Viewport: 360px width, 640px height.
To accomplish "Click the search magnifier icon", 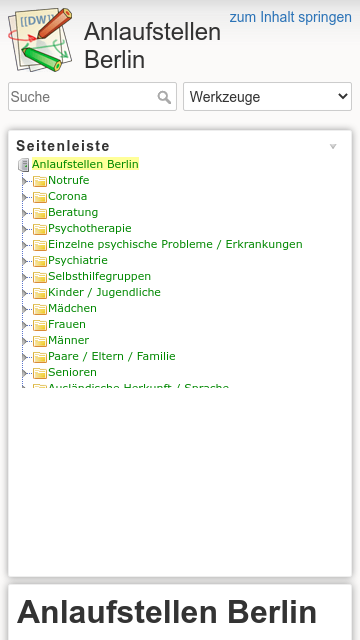I will coord(164,97).
